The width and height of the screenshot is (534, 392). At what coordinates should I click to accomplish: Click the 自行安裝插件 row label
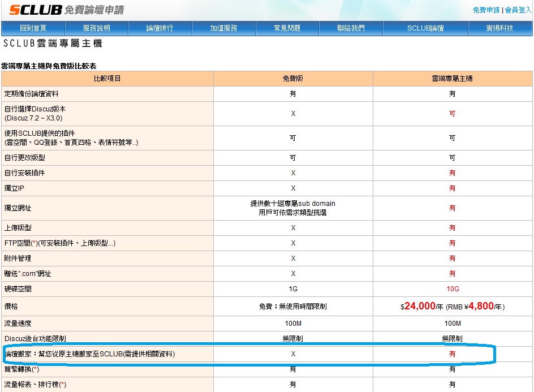[24, 173]
